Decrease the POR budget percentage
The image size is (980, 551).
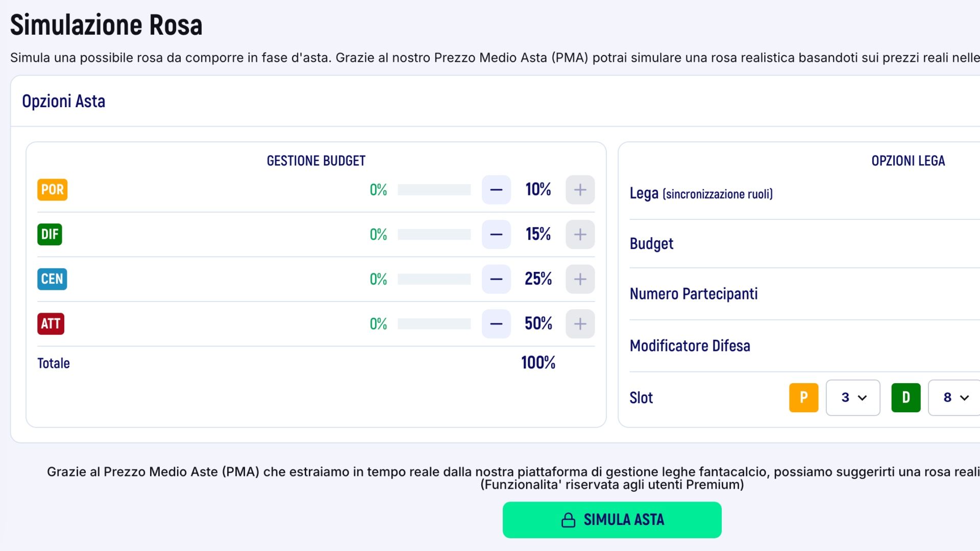point(496,190)
